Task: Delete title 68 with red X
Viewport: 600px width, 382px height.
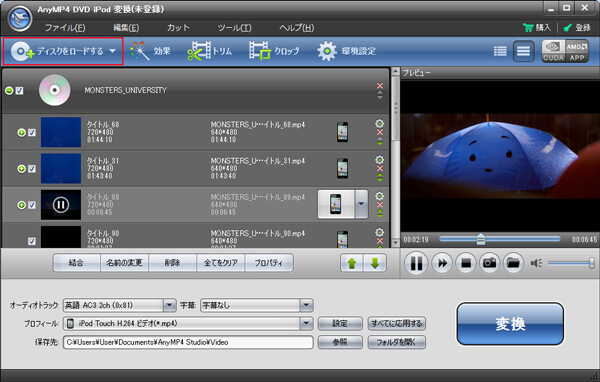Action: [380, 132]
